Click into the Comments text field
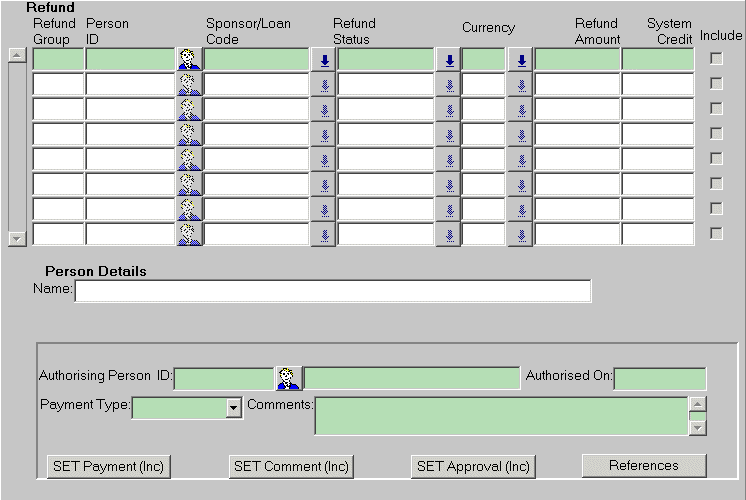The width and height of the screenshot is (746, 500). 500,416
